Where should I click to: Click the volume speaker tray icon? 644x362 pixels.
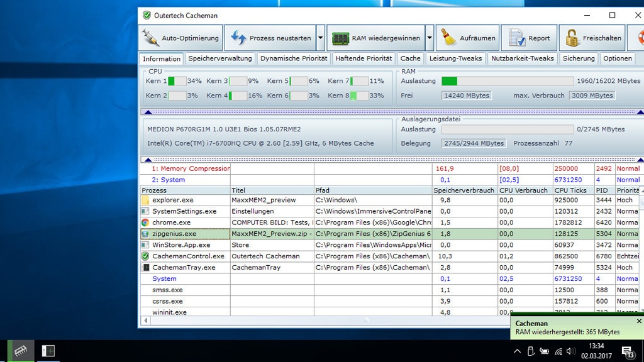click(x=571, y=351)
